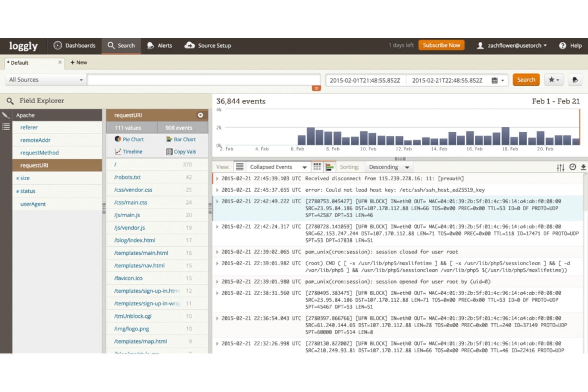Screen dimensions: 588x392
Task: Switch to grid view icon
Action: (317, 167)
